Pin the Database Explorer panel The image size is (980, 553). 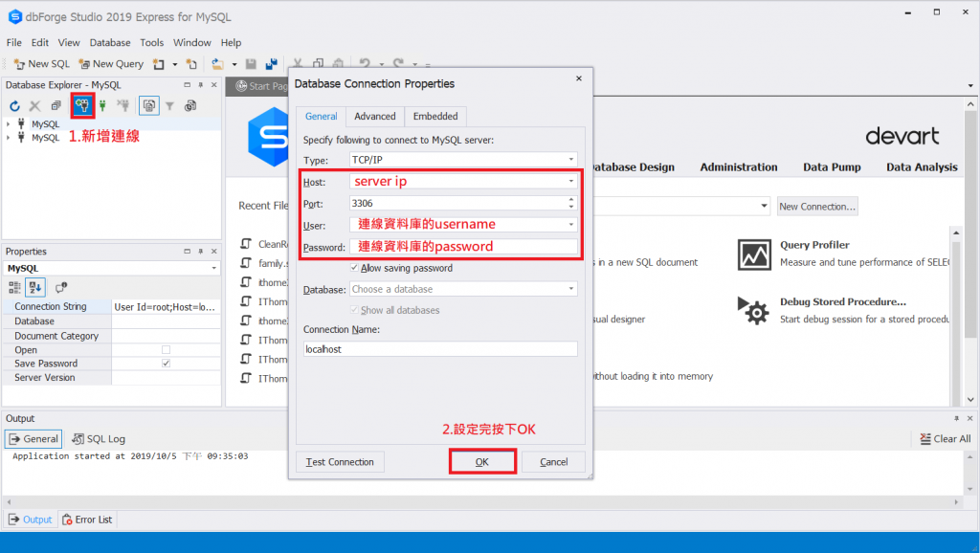click(201, 85)
